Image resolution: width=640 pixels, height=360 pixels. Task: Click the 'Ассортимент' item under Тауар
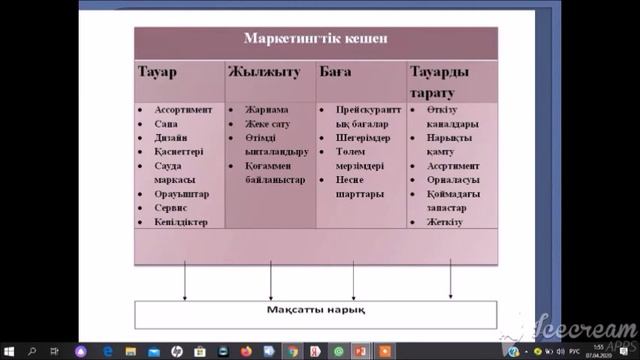pos(183,110)
